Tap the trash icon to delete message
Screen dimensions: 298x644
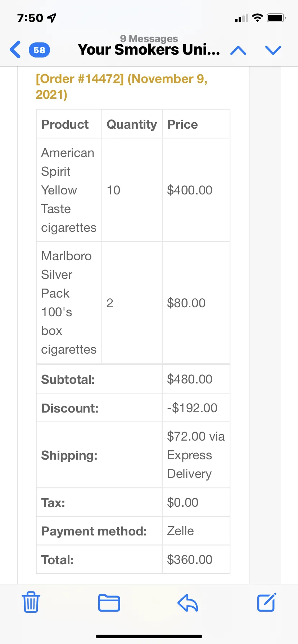(31, 602)
